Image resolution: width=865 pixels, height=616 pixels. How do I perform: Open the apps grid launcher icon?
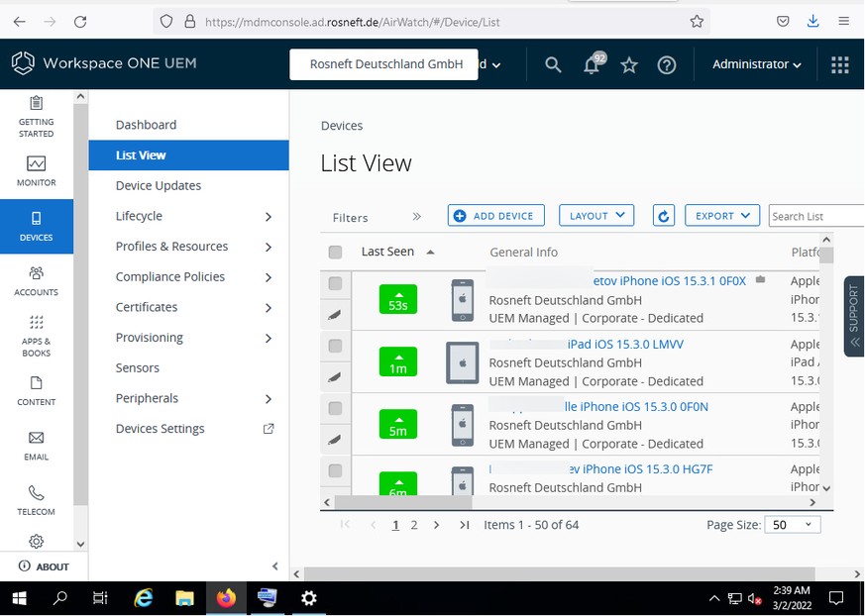click(839, 64)
